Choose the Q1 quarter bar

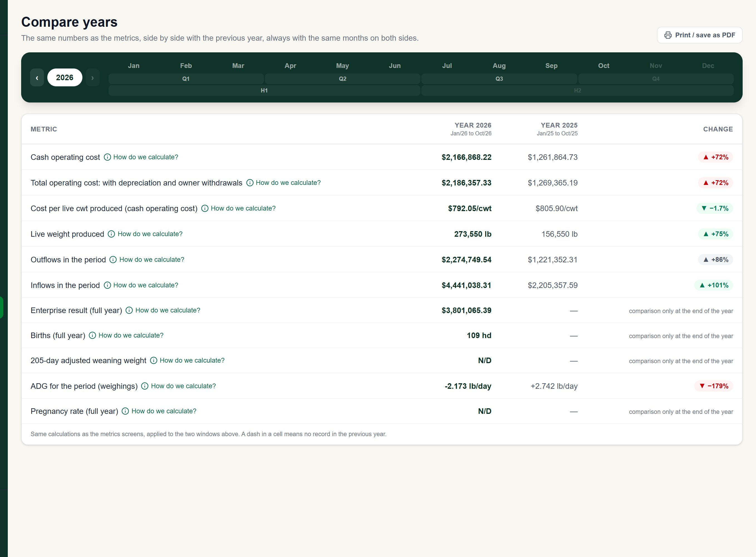(186, 79)
